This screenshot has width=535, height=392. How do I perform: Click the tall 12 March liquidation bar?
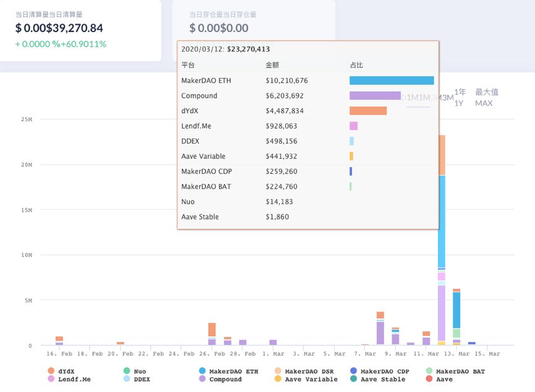442,240
